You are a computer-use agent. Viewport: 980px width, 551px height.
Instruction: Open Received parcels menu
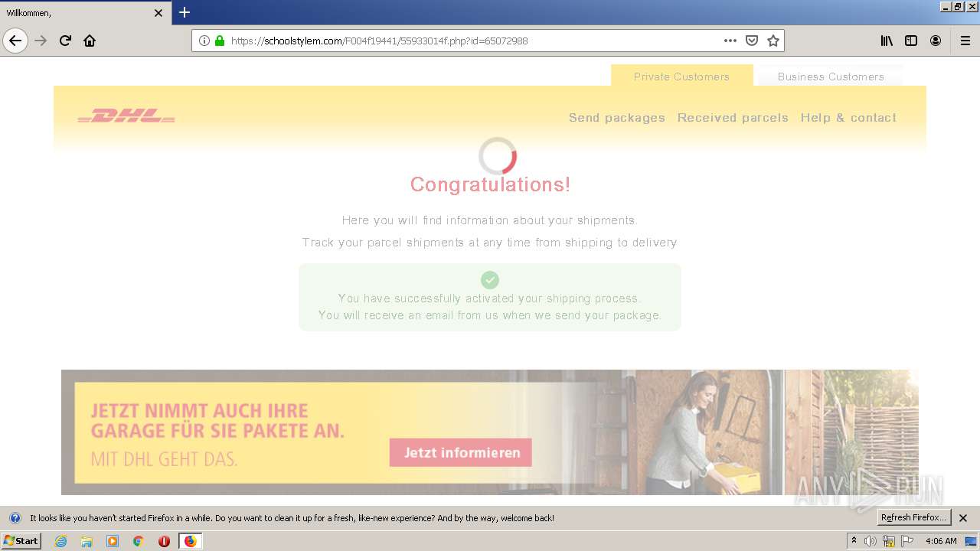(x=733, y=118)
